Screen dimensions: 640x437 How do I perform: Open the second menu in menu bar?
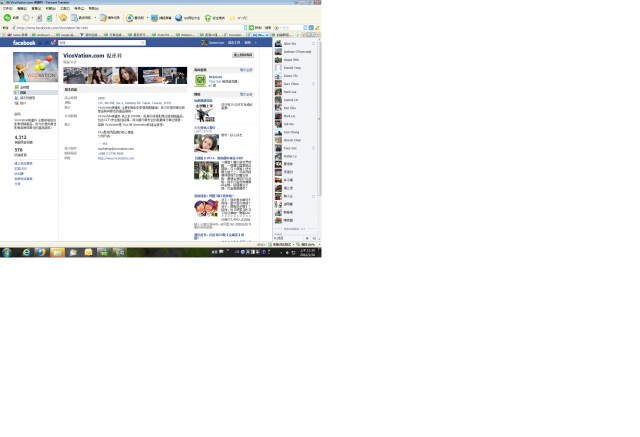(22, 8)
